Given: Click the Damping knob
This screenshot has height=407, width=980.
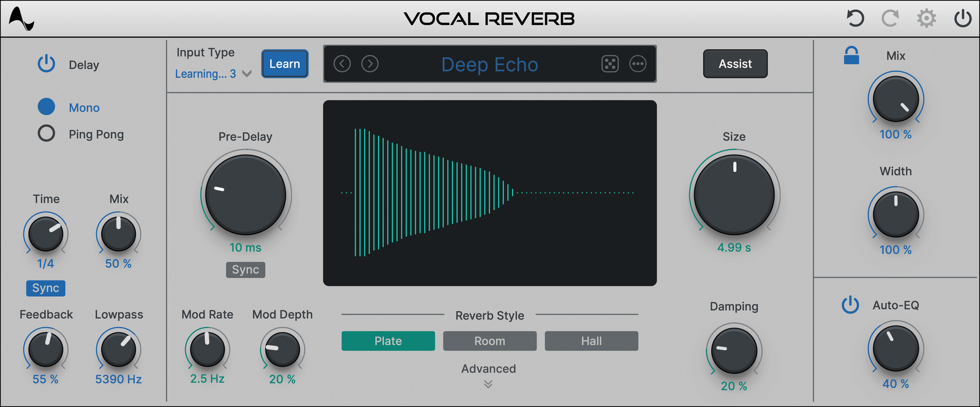Looking at the screenshot, I should click(x=734, y=351).
